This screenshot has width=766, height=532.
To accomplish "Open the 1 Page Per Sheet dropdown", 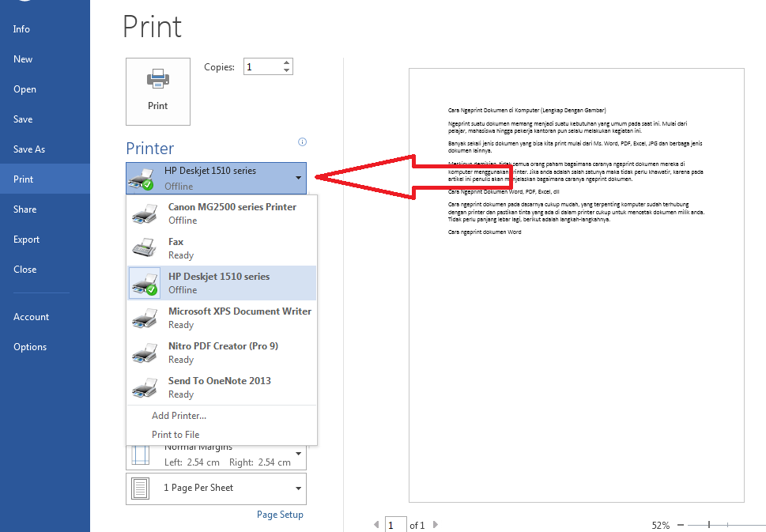I will coord(216,489).
